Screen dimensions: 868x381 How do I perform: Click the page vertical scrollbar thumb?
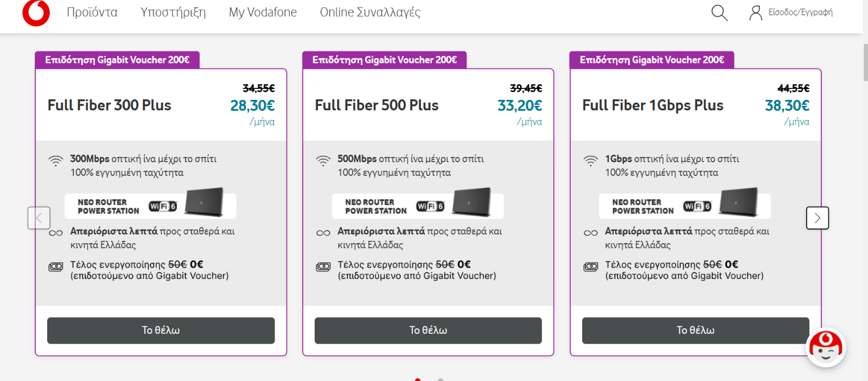[x=865, y=62]
